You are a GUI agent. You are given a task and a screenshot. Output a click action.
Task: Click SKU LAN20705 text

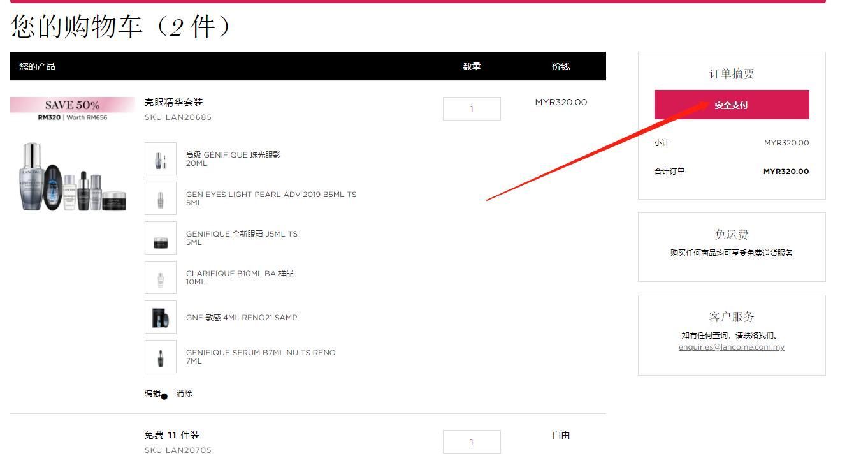click(178, 450)
